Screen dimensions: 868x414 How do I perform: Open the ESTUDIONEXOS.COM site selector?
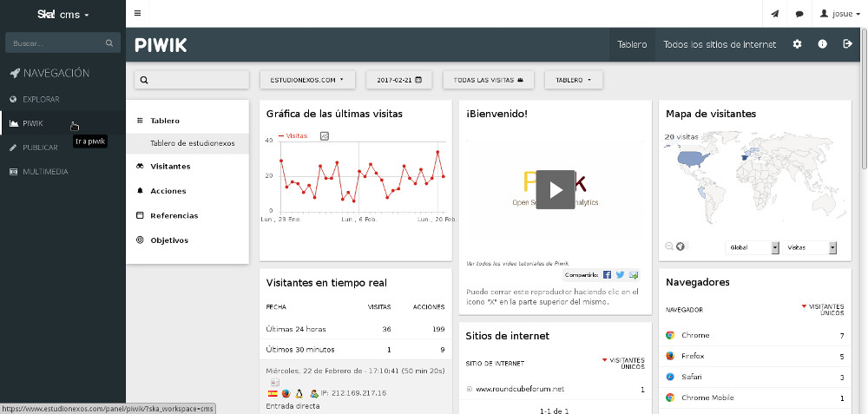306,80
